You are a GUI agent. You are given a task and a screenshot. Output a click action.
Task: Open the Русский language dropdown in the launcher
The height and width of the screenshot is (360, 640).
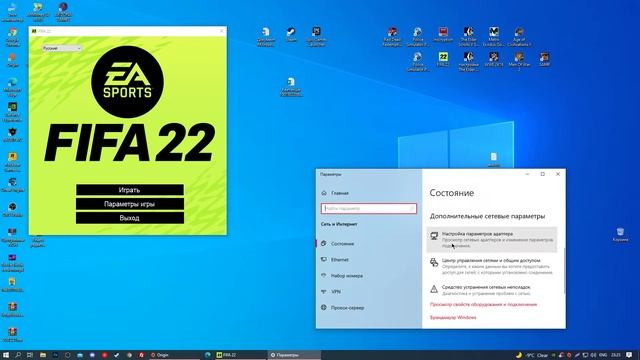click(x=62, y=48)
